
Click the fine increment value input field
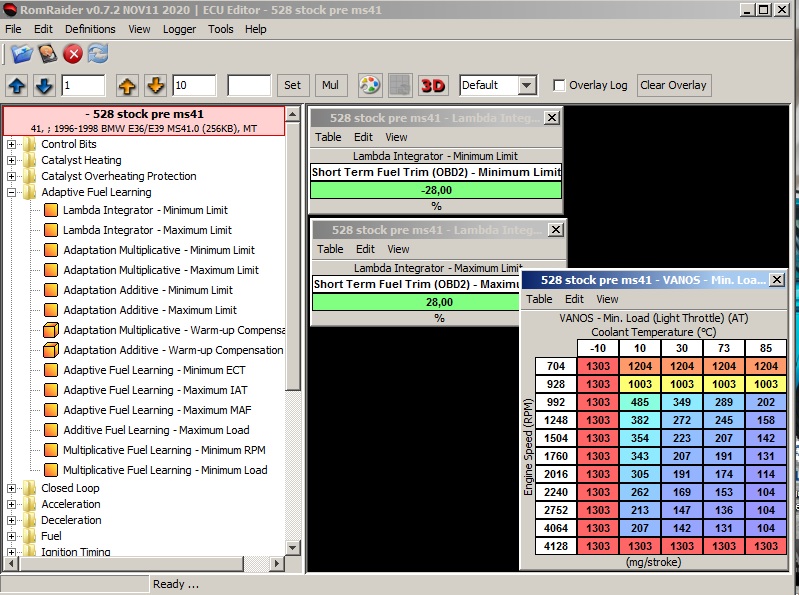click(x=83, y=85)
